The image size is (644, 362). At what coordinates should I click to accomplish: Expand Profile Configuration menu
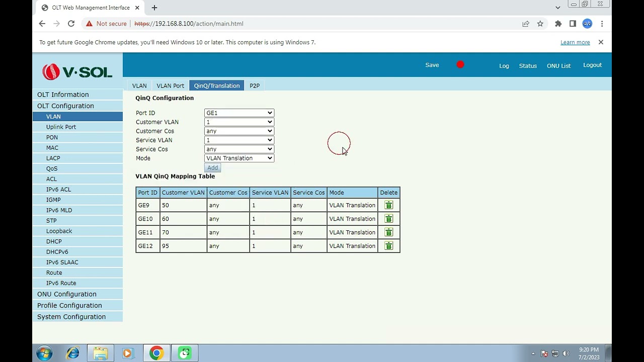click(77, 306)
